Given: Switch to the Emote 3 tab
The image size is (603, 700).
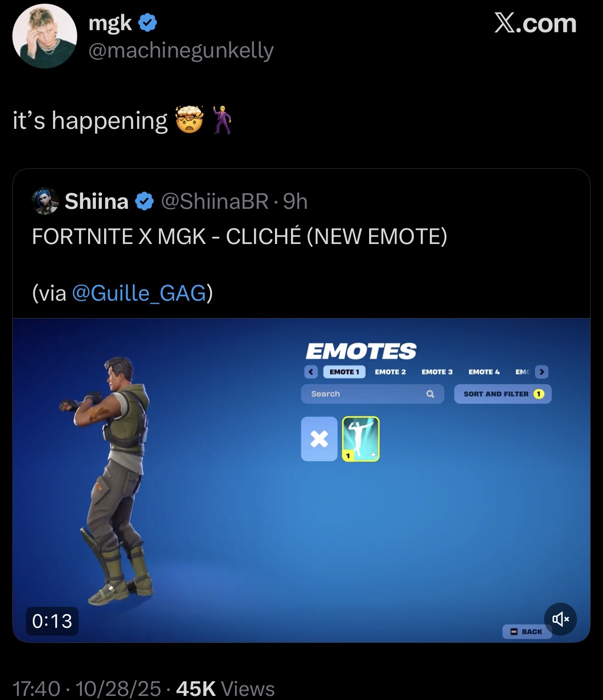Looking at the screenshot, I should (437, 372).
